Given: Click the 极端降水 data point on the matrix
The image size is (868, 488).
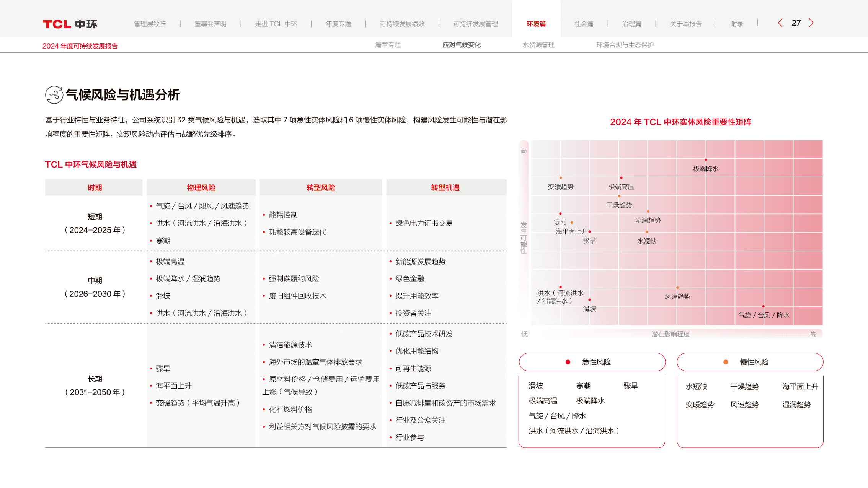Looking at the screenshot, I should click(x=706, y=159).
